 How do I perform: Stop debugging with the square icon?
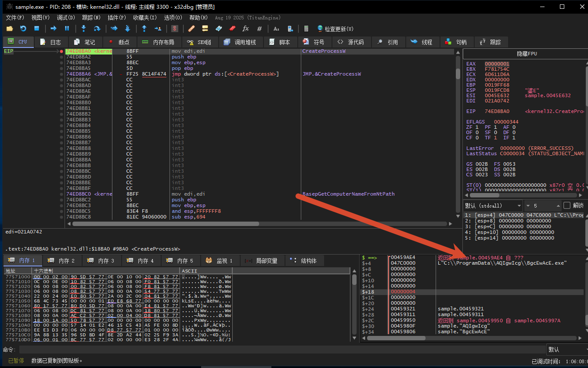[37, 29]
